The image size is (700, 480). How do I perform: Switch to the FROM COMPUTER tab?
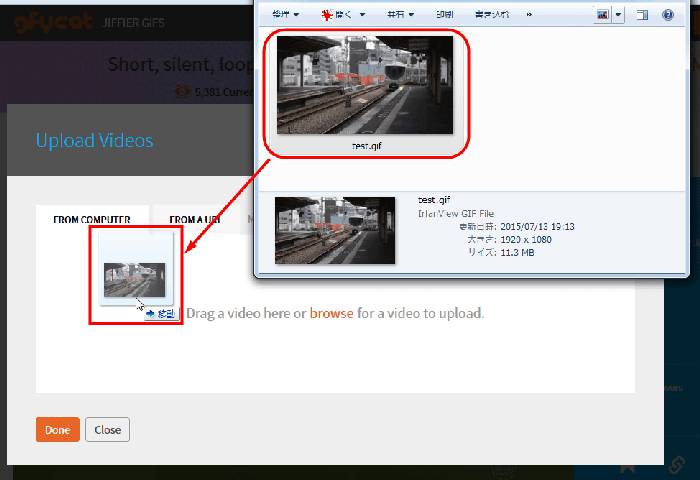(92, 220)
